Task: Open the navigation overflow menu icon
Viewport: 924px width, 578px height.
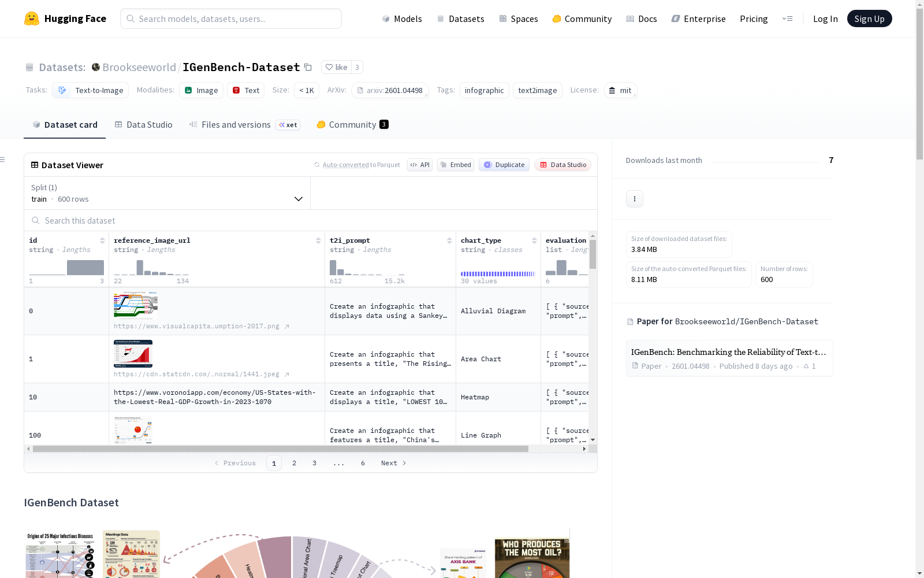Action: (787, 18)
